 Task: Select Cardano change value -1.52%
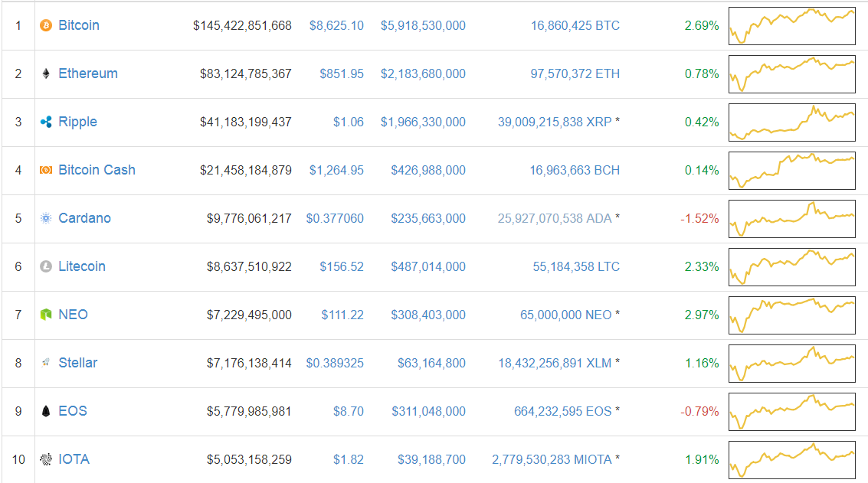(699, 218)
